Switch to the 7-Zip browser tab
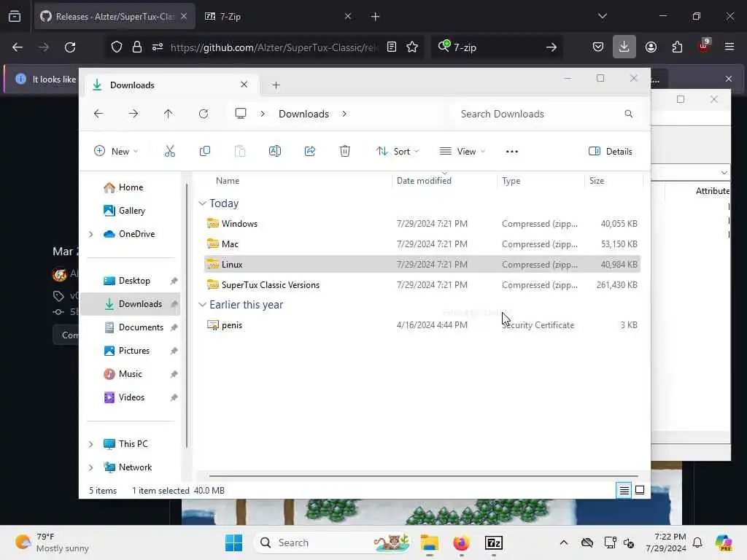The height and width of the screenshot is (560, 747). 279,16
